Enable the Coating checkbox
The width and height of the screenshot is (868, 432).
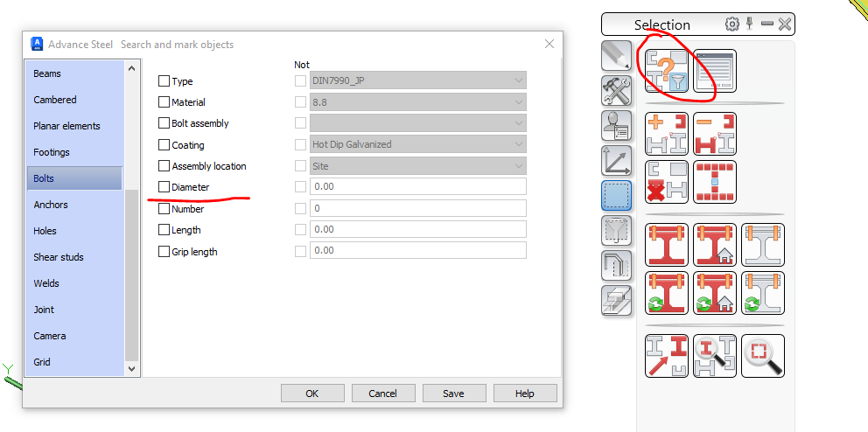tap(164, 145)
